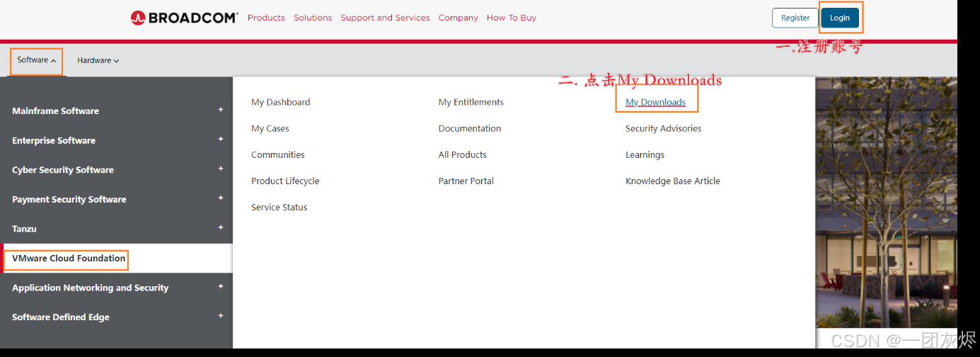This screenshot has width=980, height=357.
Task: Select Payment Security Software category text
Action: point(69,199)
